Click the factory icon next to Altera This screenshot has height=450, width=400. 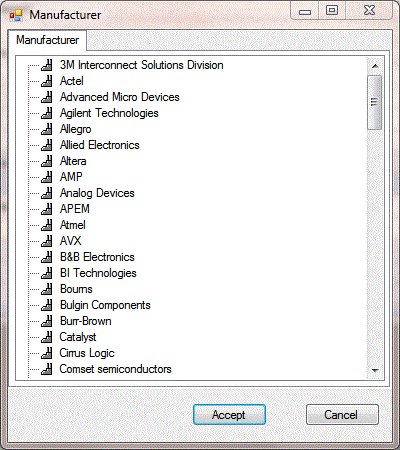[47, 161]
